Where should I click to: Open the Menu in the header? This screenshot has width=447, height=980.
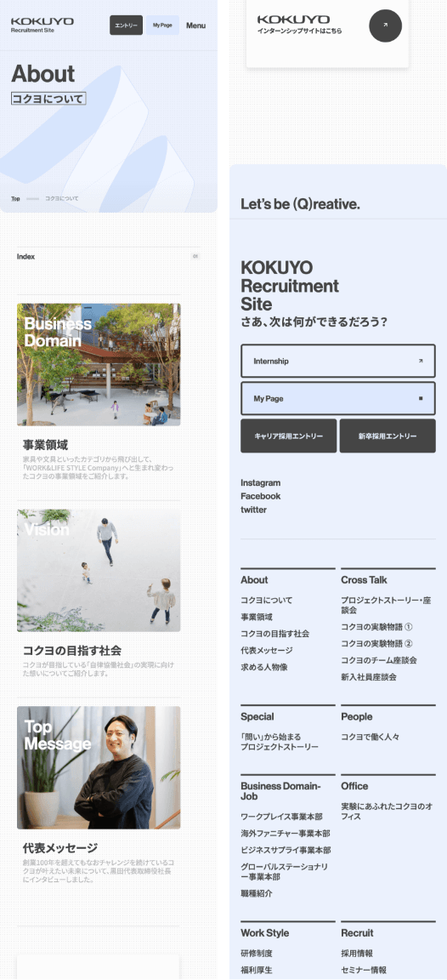click(x=196, y=26)
